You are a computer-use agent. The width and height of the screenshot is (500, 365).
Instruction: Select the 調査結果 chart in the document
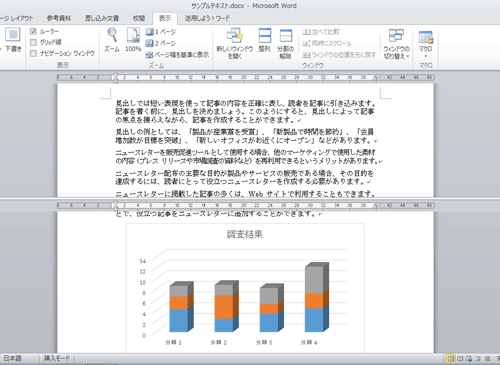coord(245,288)
